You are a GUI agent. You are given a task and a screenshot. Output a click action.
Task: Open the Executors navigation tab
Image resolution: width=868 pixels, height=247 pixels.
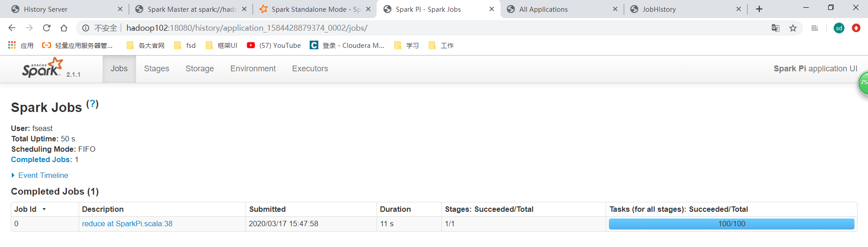click(310, 69)
